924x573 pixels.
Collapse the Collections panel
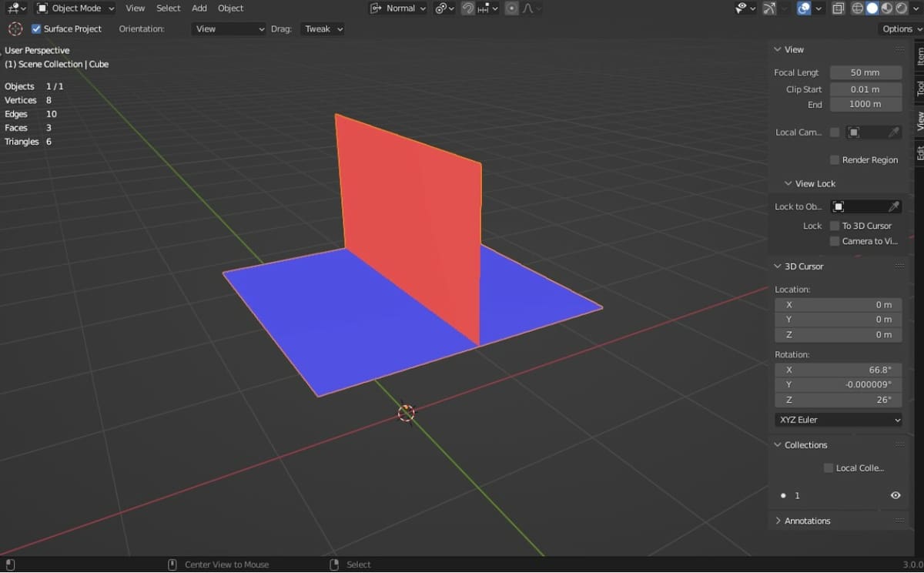pos(778,444)
